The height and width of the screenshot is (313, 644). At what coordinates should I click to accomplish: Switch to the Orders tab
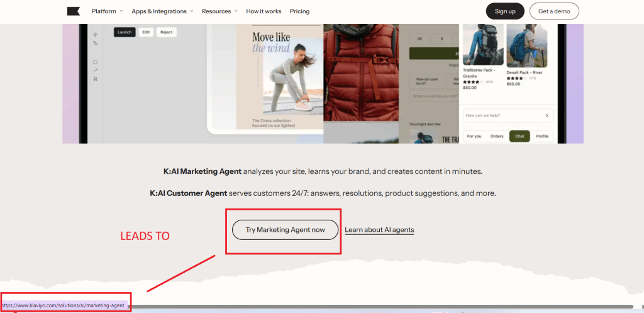pos(497,136)
